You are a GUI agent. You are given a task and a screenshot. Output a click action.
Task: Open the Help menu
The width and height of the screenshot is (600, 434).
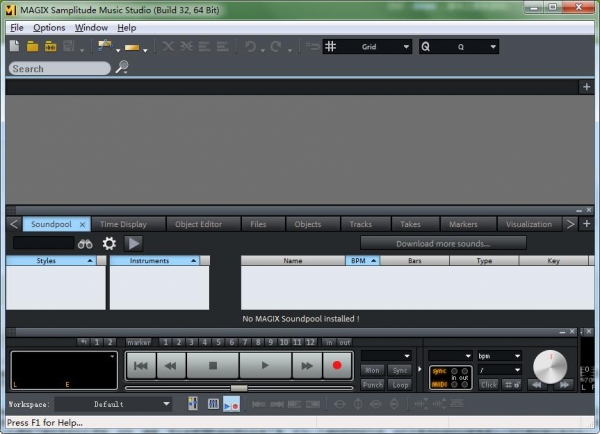pyautogui.click(x=127, y=28)
